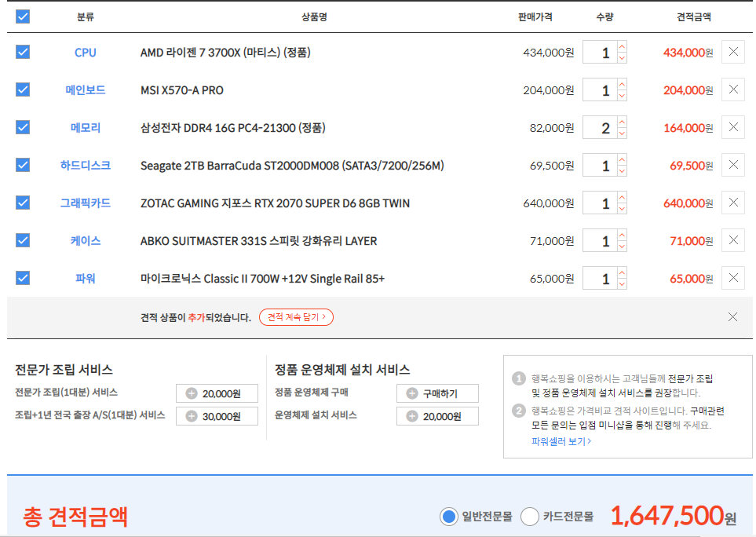Remove the 메인보드 row with its X icon
The height and width of the screenshot is (537, 756).
click(733, 89)
